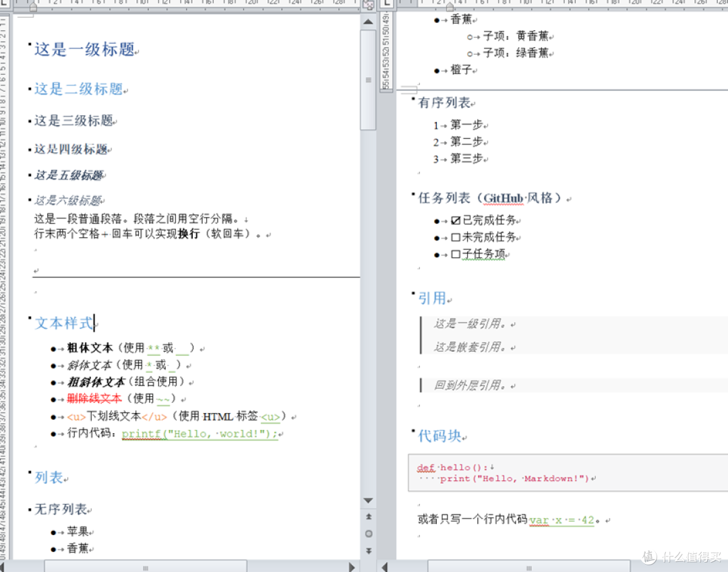728x572 pixels.
Task: Click the Previous Page double-up arrow
Action: point(369,516)
